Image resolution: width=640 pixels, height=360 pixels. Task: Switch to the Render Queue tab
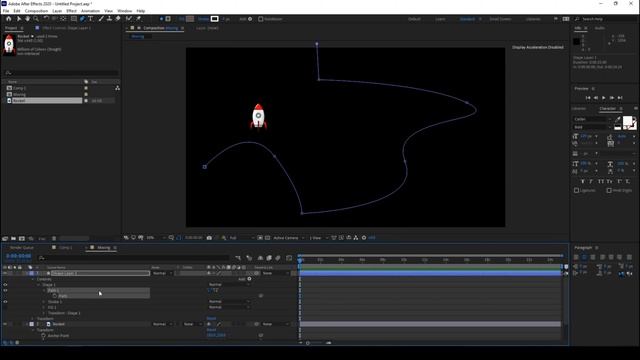point(22,248)
